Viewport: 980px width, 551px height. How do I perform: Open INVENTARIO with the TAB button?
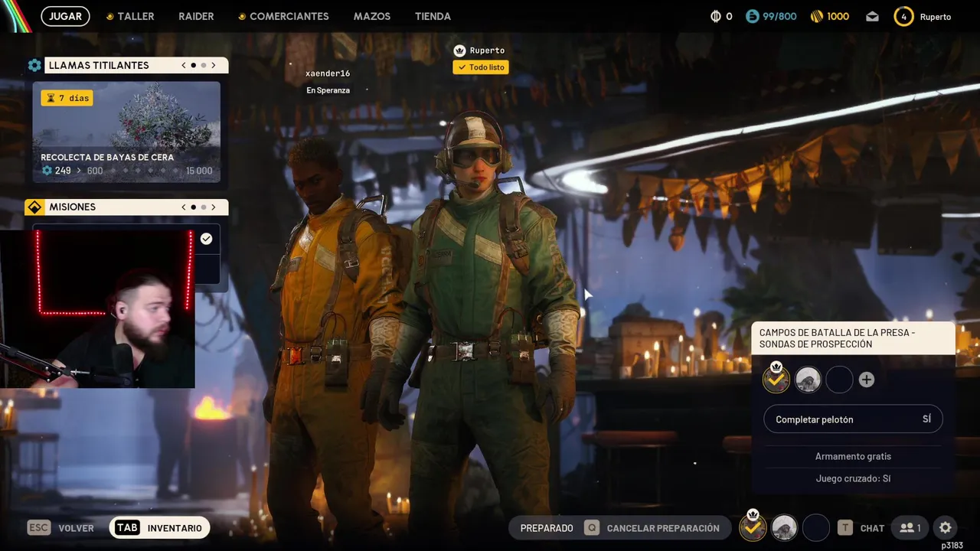tap(159, 528)
